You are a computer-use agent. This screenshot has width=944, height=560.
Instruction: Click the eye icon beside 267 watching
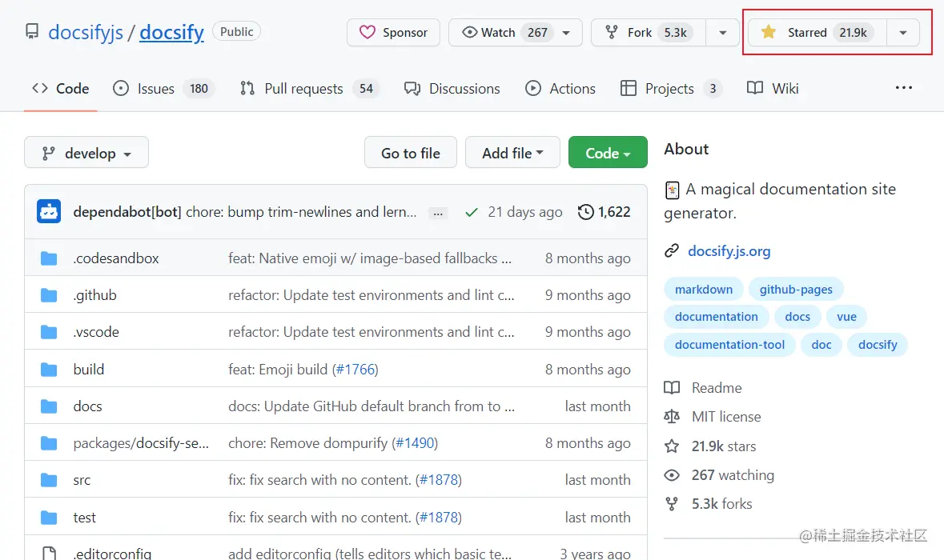pos(672,475)
